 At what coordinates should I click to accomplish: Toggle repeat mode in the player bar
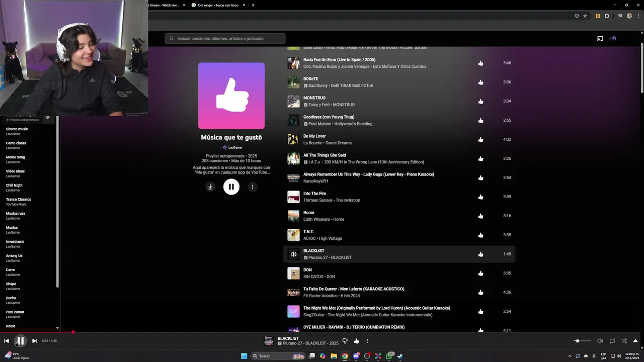(612, 341)
